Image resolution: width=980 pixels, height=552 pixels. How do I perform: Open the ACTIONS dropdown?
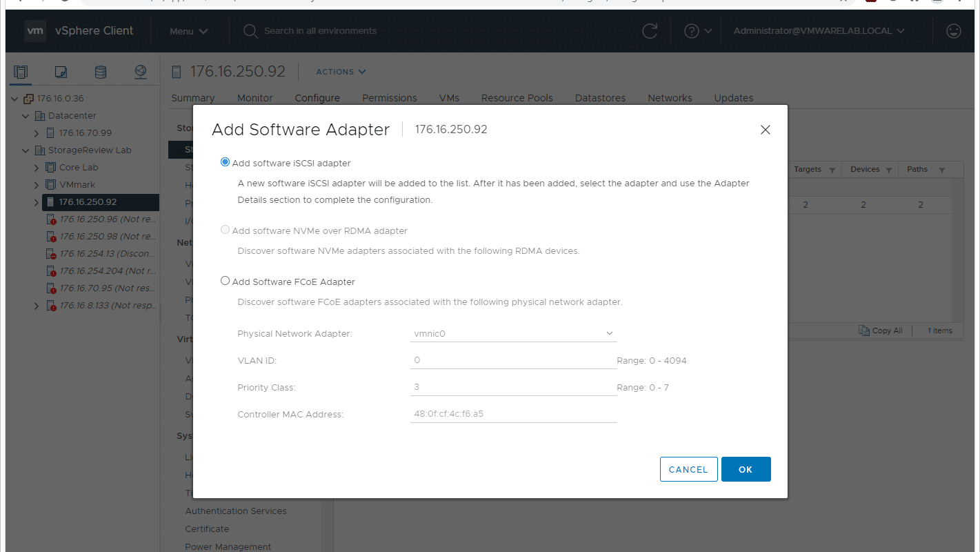click(341, 72)
